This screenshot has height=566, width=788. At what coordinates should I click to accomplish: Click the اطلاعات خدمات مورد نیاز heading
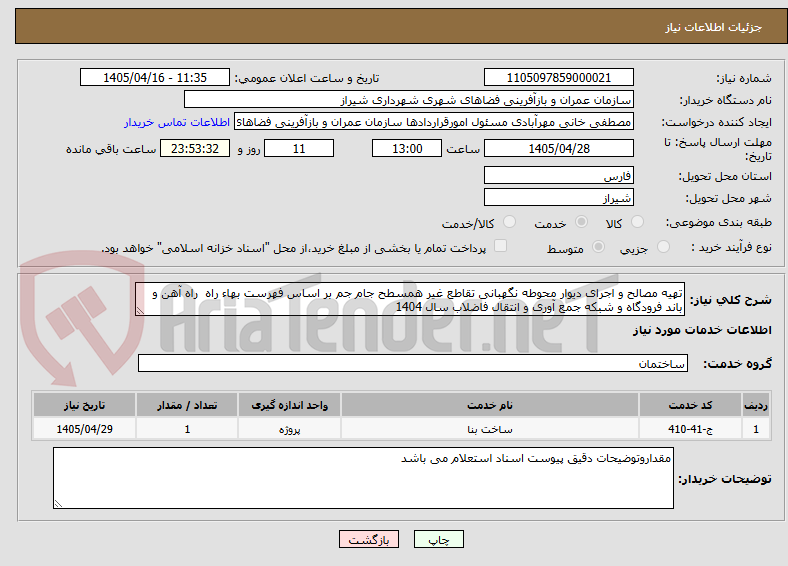click(702, 330)
